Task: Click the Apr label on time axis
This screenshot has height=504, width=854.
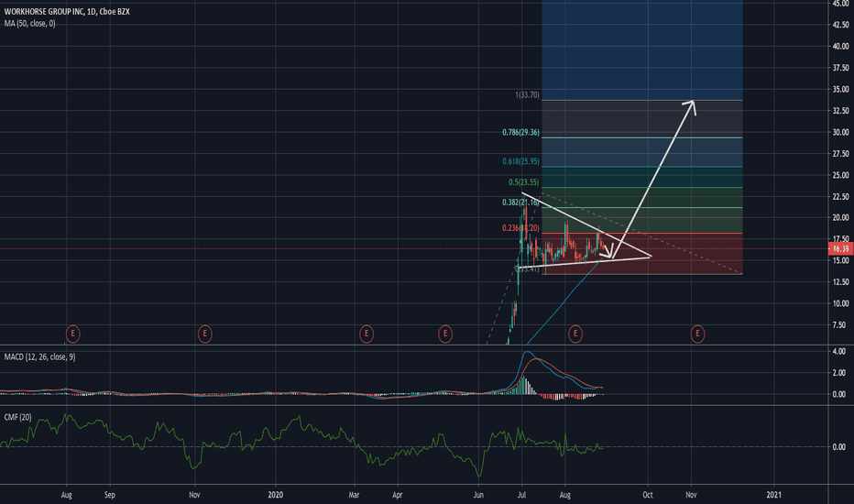Action: [x=398, y=495]
